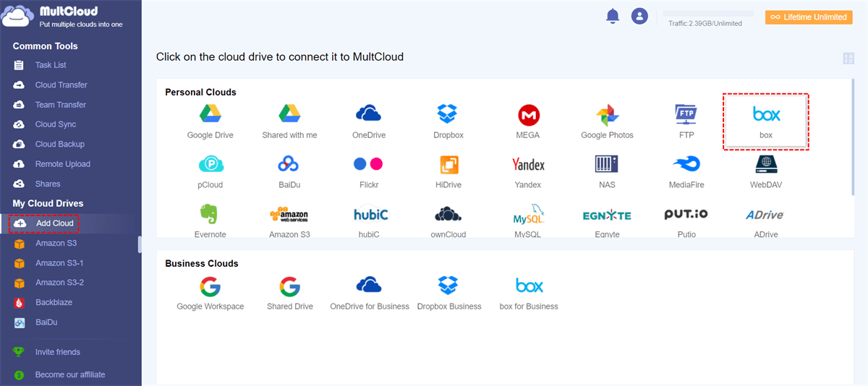Choose the OneDrive personal cloud icon
Image resolution: width=868 pixels, height=386 pixels.
pos(369,114)
